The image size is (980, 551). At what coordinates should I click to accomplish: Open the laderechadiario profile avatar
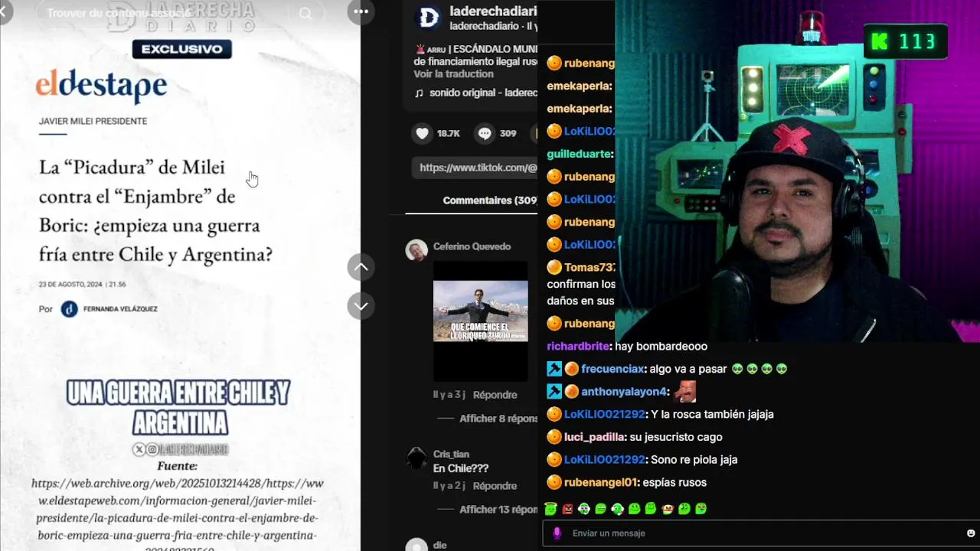coord(429,18)
